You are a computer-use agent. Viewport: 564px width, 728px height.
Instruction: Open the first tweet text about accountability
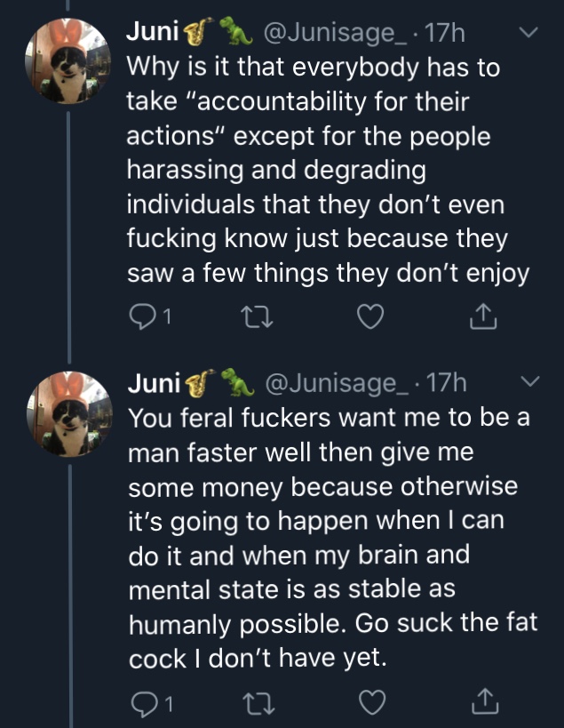pyautogui.click(x=328, y=170)
